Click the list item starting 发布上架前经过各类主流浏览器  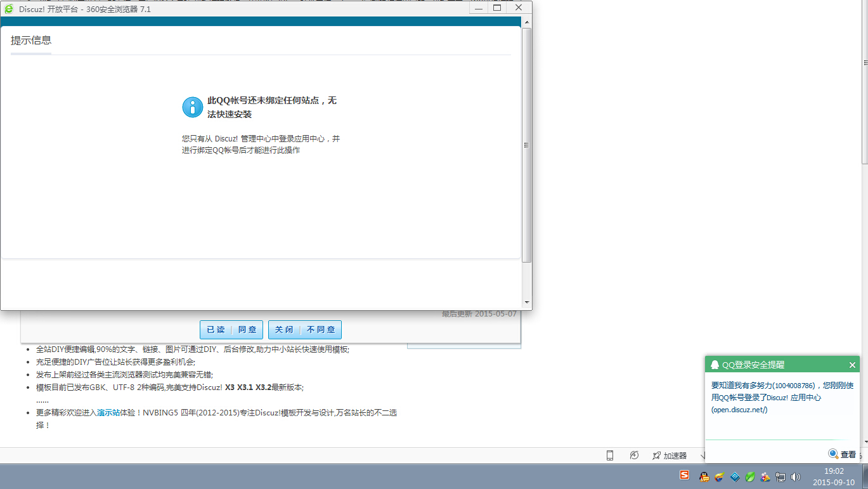[x=124, y=374]
